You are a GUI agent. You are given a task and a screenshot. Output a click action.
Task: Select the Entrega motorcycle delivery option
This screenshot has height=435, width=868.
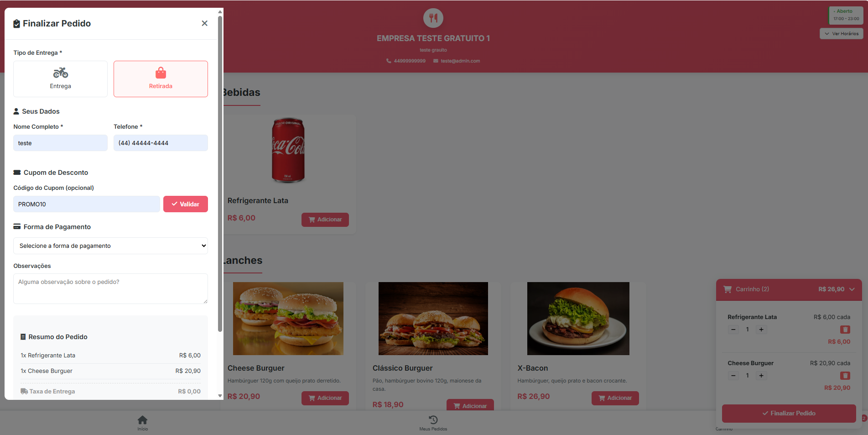click(x=60, y=79)
